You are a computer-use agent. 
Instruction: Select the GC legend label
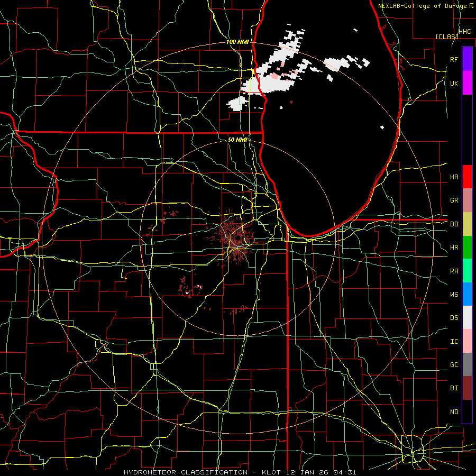(x=454, y=365)
